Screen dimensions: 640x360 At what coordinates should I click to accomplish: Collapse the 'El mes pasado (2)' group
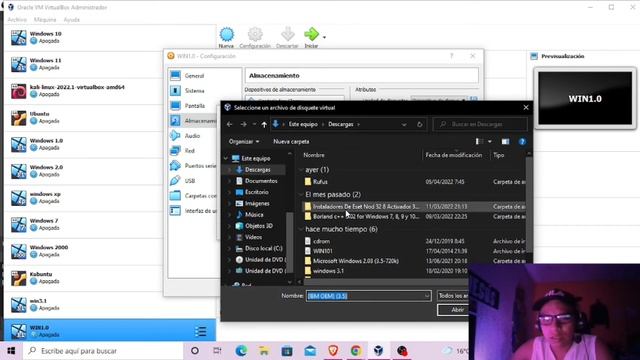(x=301, y=195)
